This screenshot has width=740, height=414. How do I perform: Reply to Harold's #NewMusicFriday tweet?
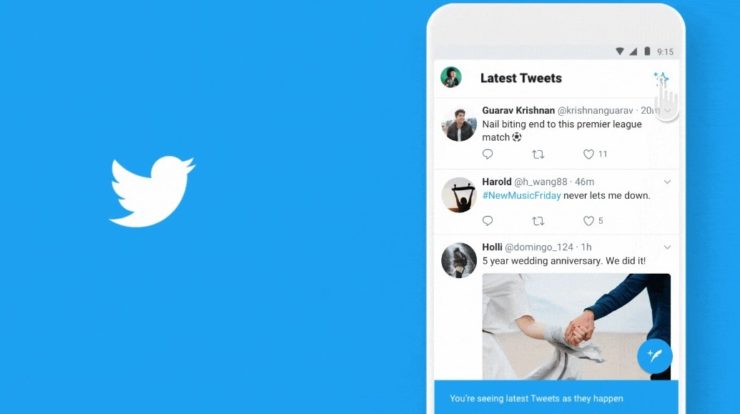pyautogui.click(x=488, y=220)
